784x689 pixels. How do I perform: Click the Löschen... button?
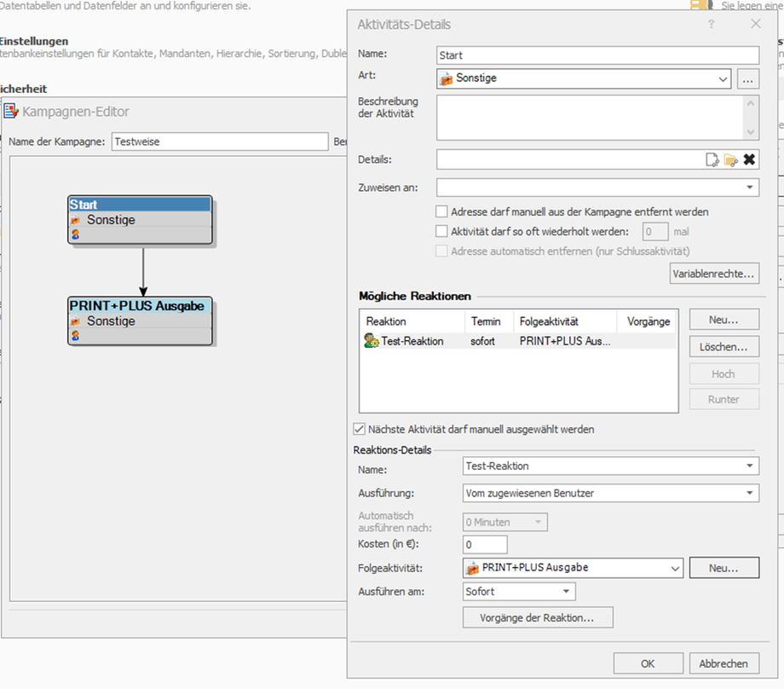724,347
